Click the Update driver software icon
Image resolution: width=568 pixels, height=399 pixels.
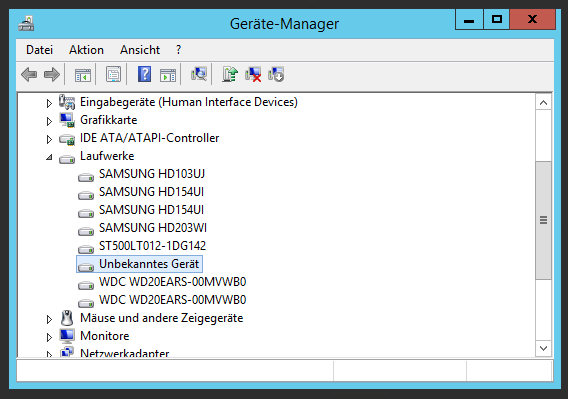pyautogui.click(x=230, y=74)
